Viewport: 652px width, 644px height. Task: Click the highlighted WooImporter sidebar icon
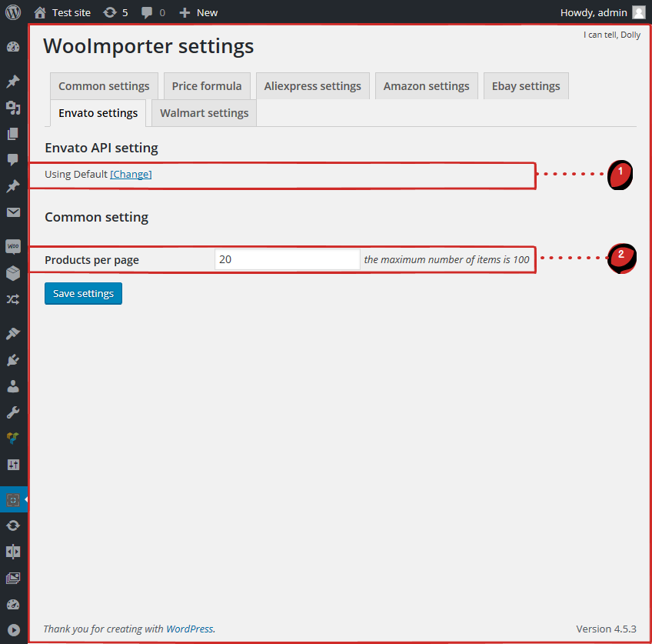point(13,499)
